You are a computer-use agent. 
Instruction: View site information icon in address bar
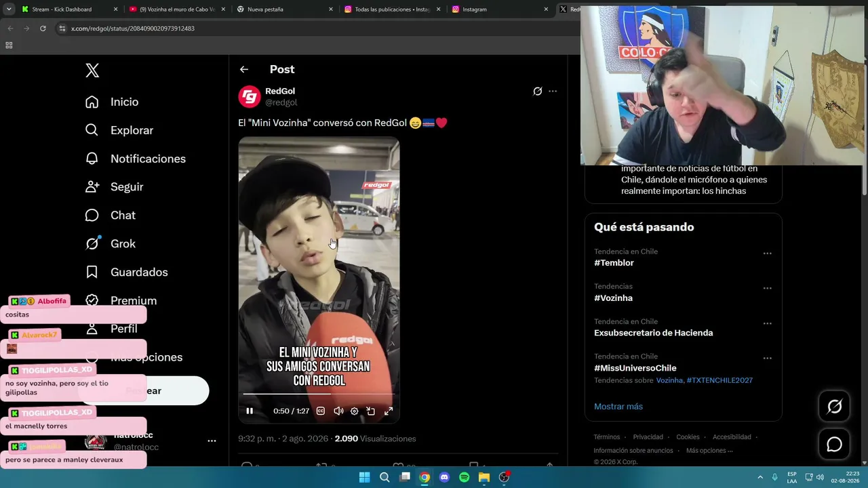62,28
